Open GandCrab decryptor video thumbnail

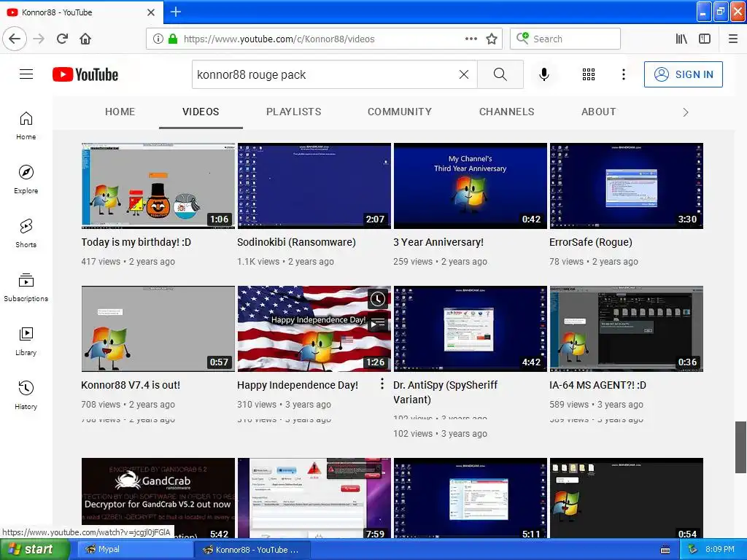coord(158,498)
